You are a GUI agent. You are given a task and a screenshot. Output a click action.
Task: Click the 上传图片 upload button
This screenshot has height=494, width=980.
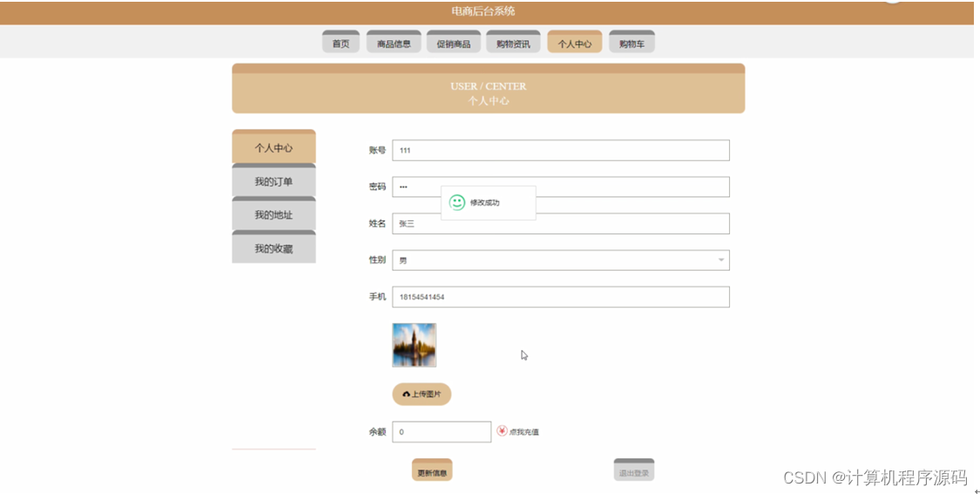[422, 394]
